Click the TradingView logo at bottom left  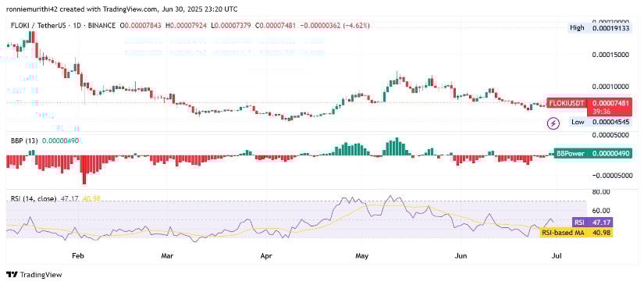point(34,274)
